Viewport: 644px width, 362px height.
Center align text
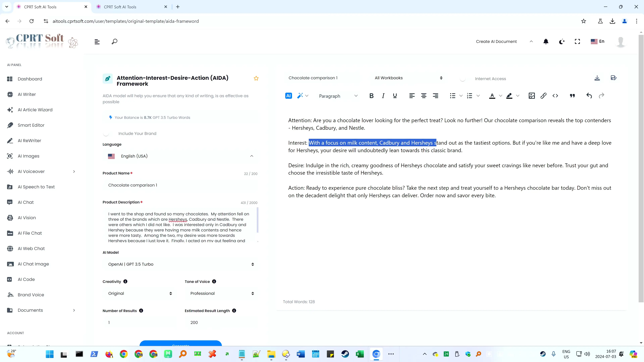[423, 96]
